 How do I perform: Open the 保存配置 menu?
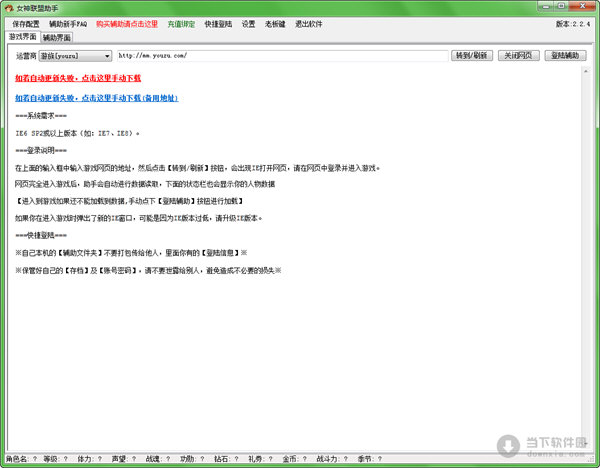coord(27,23)
